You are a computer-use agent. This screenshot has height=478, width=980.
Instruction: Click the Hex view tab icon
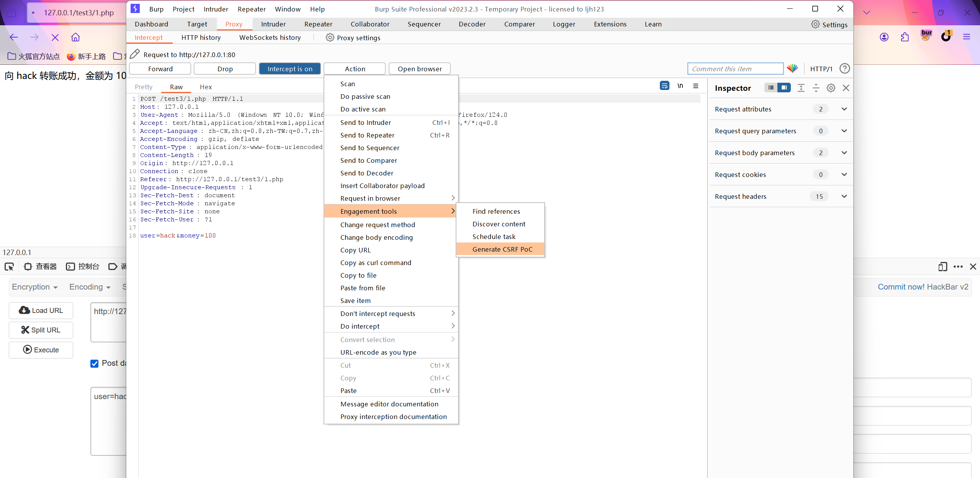[x=205, y=87]
